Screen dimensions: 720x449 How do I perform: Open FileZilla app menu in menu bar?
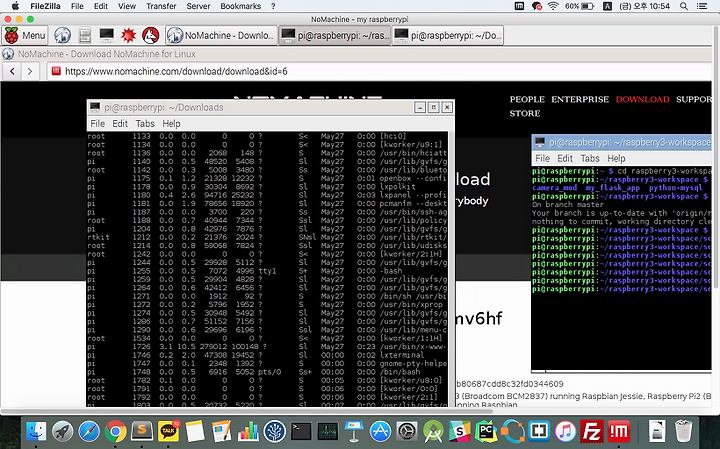45,6
